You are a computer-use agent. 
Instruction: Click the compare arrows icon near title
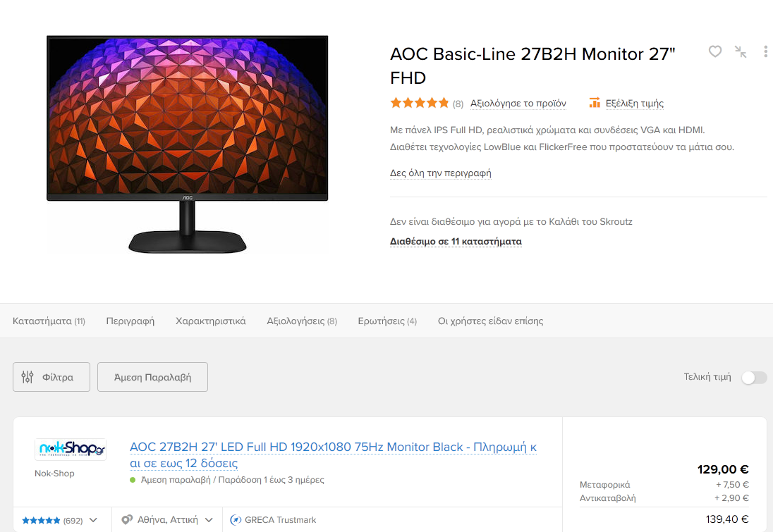click(741, 51)
